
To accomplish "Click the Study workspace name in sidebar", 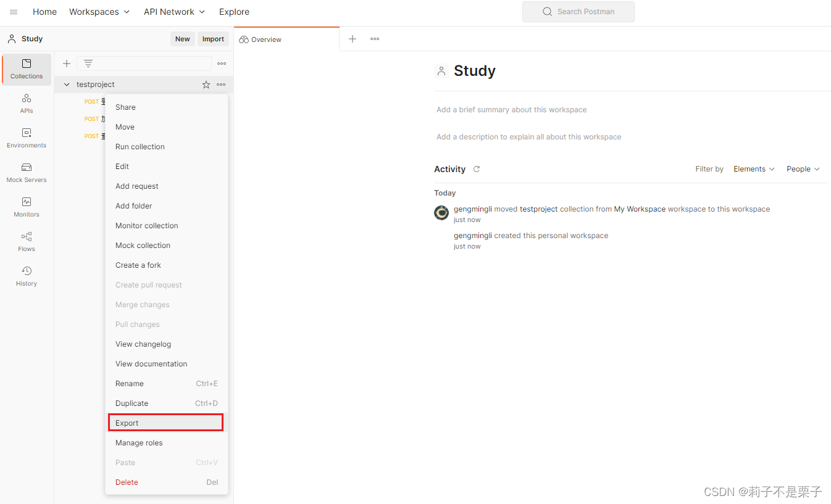I will point(32,39).
